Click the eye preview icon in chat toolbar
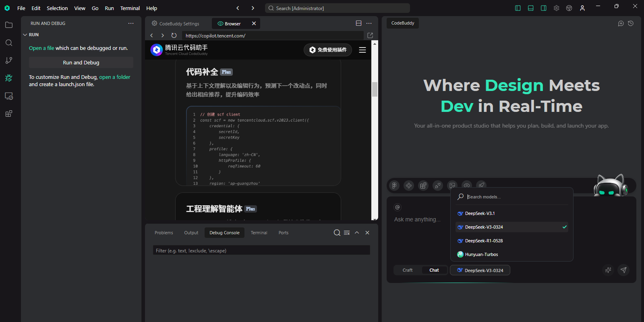The image size is (644, 322). [x=467, y=186]
